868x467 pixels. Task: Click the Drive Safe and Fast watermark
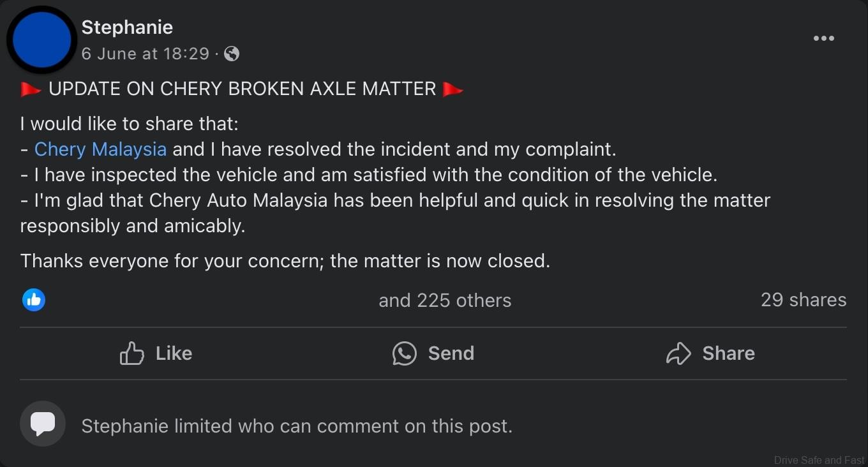(x=819, y=460)
